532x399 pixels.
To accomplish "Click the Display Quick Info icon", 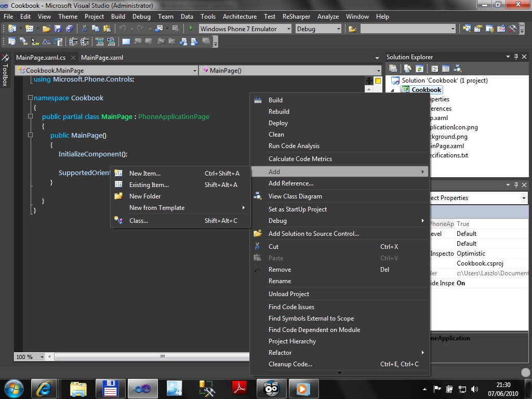I will (35, 42).
